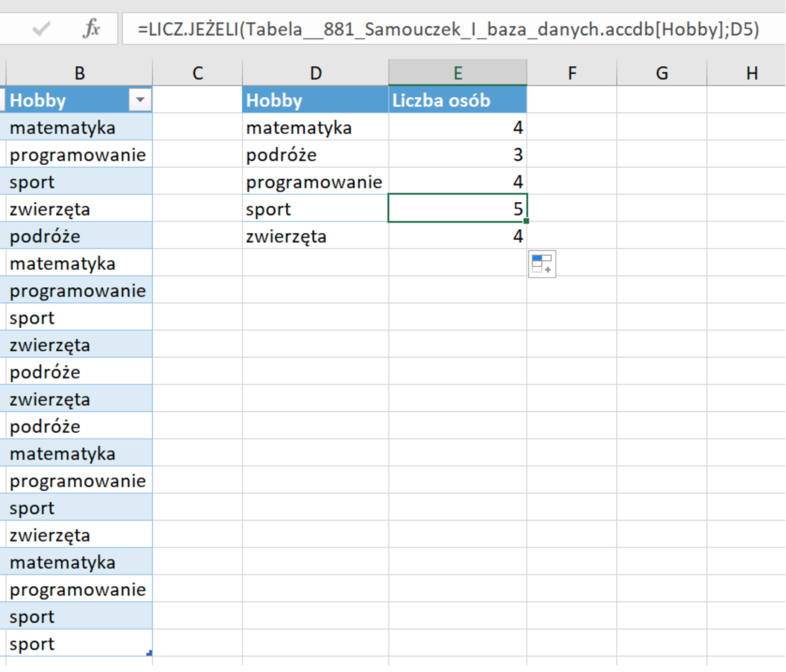Click the podróże cell in column D
Viewport: 786px width, 672px height.
(315, 154)
